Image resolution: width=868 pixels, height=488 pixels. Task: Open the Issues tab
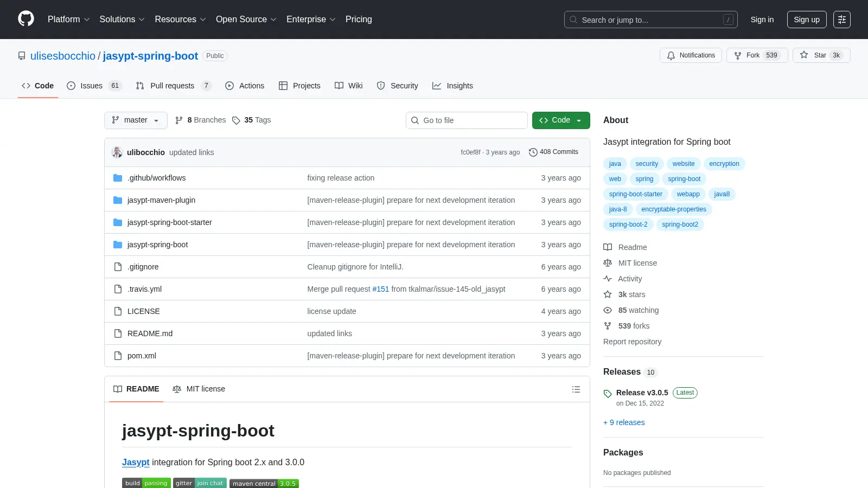[x=93, y=86]
